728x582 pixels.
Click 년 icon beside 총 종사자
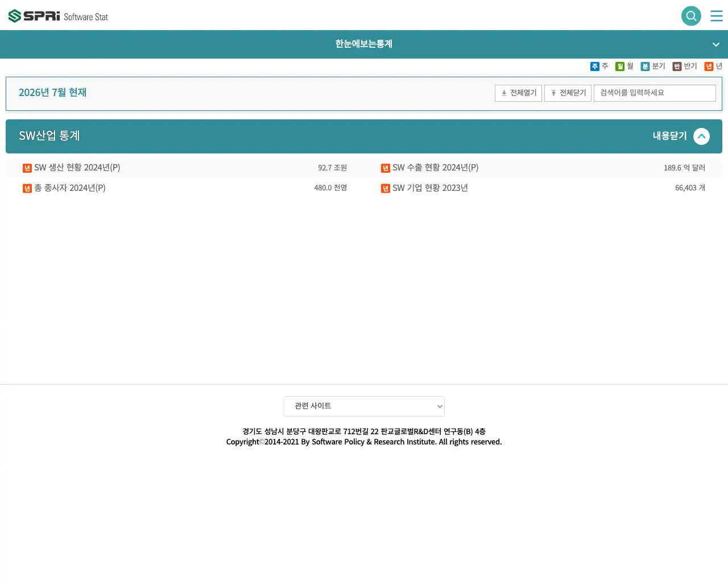pyautogui.click(x=27, y=189)
